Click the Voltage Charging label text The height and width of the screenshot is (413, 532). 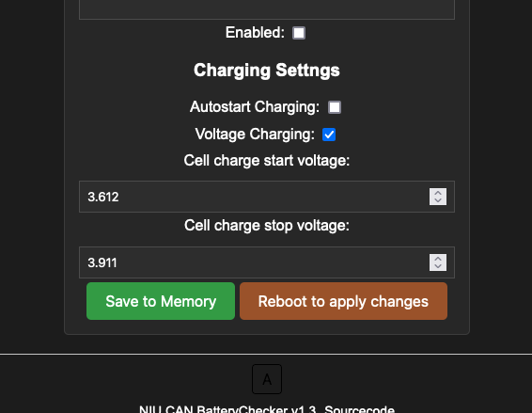[x=255, y=135]
